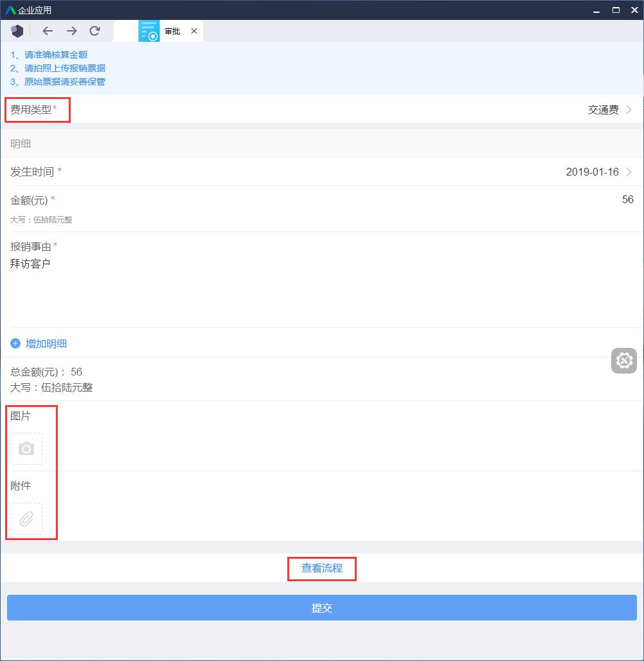644x661 pixels.
Task: Click the plus icon beside 增加明细
Action: pos(15,343)
